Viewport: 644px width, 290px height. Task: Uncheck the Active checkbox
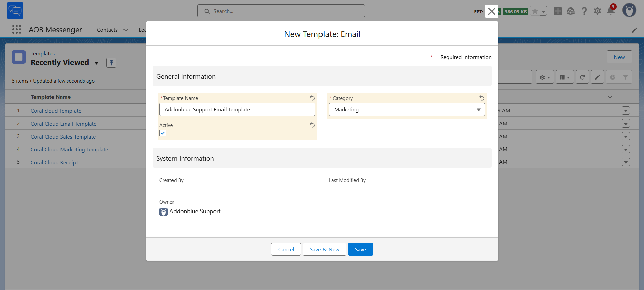(x=163, y=133)
